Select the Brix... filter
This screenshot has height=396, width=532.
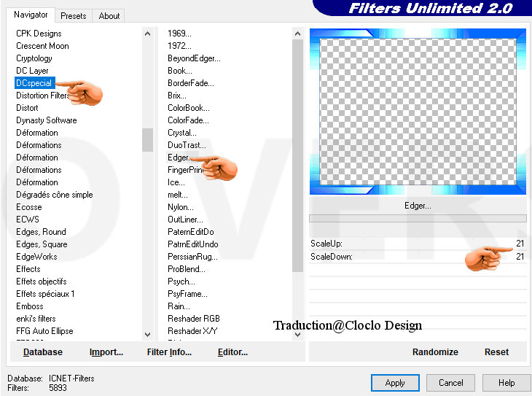[177, 96]
